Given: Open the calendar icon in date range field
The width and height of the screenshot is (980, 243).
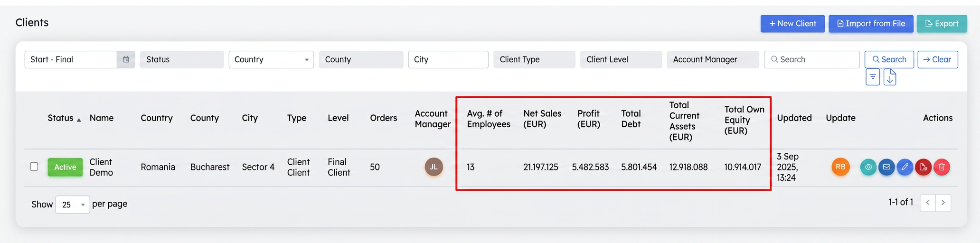Looking at the screenshot, I should pyautogui.click(x=126, y=59).
